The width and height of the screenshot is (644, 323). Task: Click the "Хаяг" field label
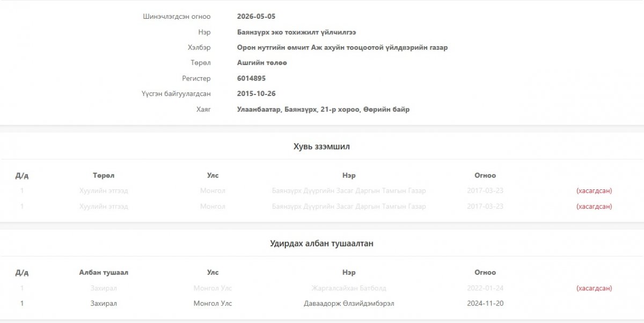[x=203, y=109]
